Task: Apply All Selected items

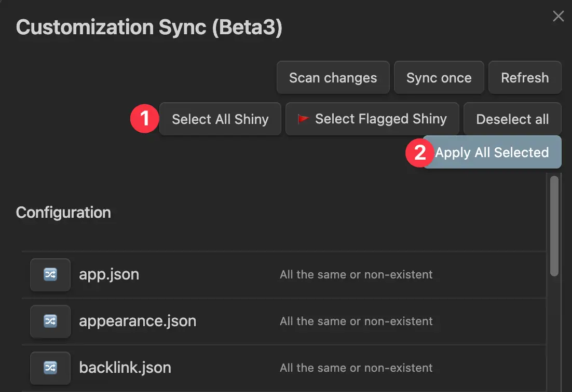Action: coord(492,152)
